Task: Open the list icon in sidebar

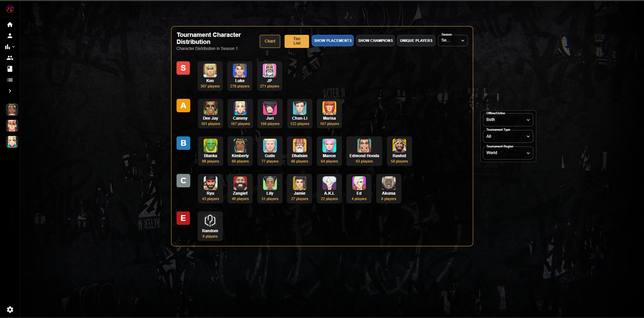Action: pos(10,80)
